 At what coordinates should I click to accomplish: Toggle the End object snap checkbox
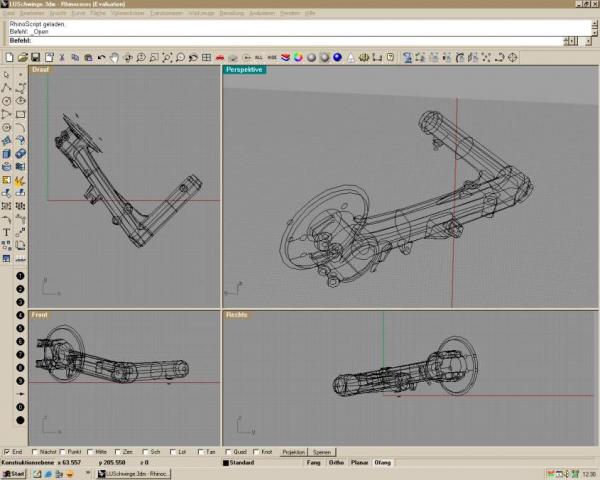(x=7, y=452)
